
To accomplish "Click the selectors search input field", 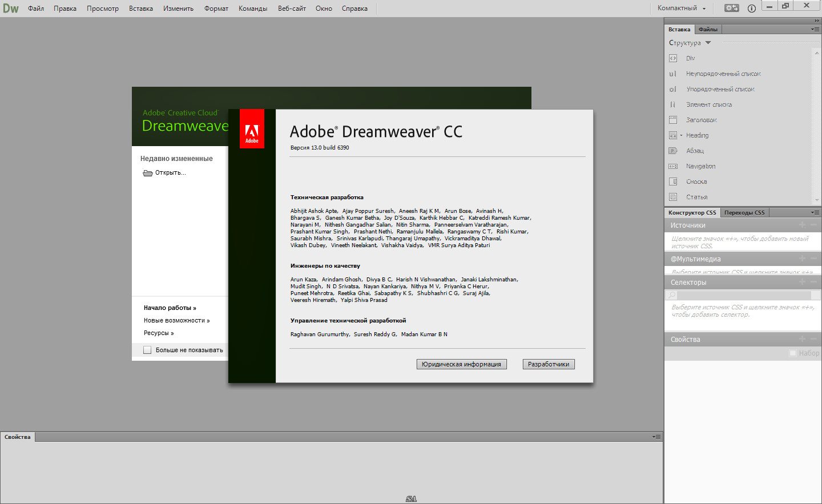I will point(744,295).
